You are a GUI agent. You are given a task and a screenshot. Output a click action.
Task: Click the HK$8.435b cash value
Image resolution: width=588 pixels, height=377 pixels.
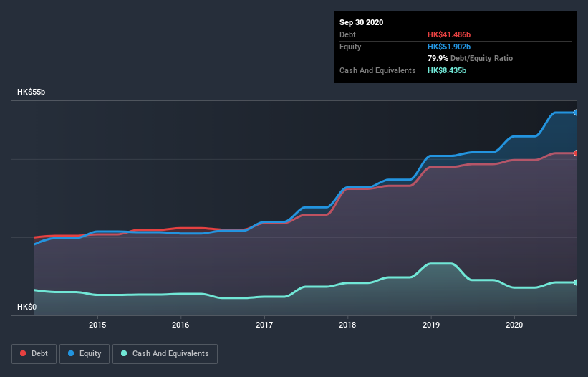(x=447, y=70)
